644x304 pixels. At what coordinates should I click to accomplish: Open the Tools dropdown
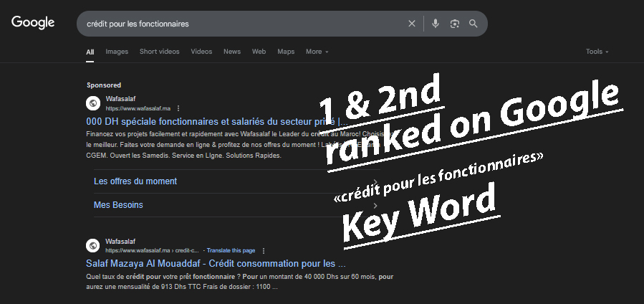click(597, 52)
